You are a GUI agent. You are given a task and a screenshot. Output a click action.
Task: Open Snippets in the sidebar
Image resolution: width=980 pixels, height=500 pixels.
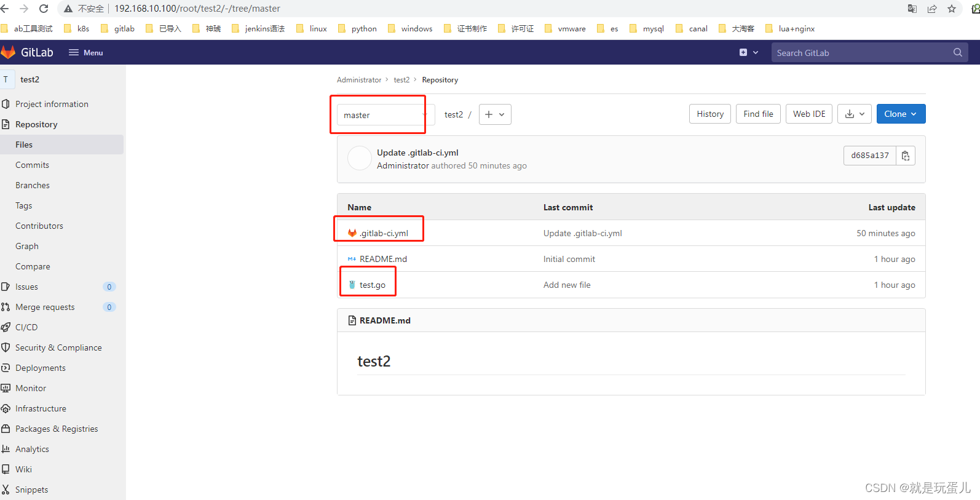[x=31, y=490]
